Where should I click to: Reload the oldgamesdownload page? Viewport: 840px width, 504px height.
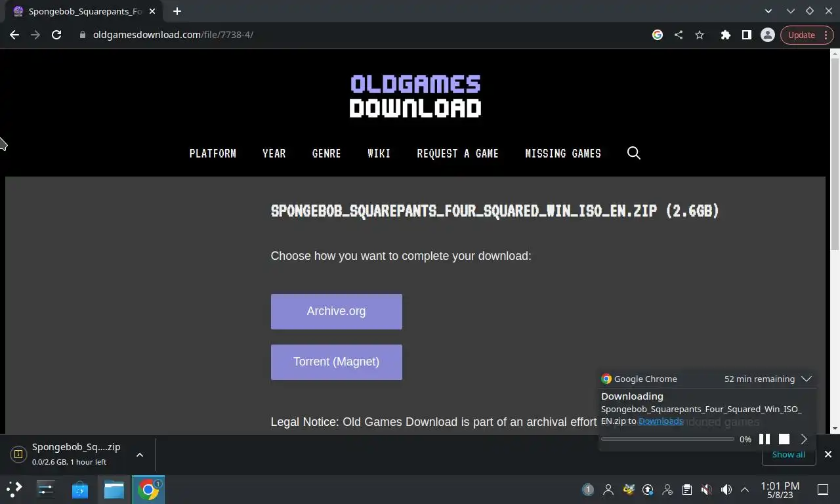click(56, 35)
